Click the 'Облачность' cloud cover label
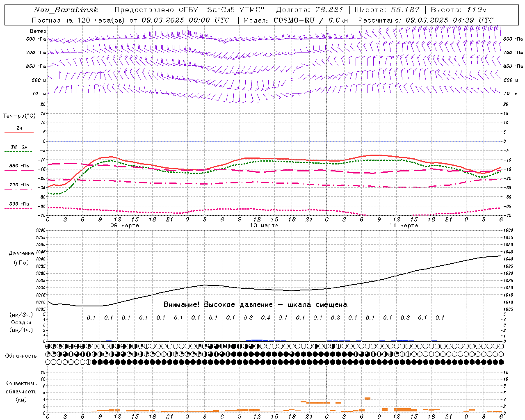This screenshot has height=420, width=525. (21, 356)
